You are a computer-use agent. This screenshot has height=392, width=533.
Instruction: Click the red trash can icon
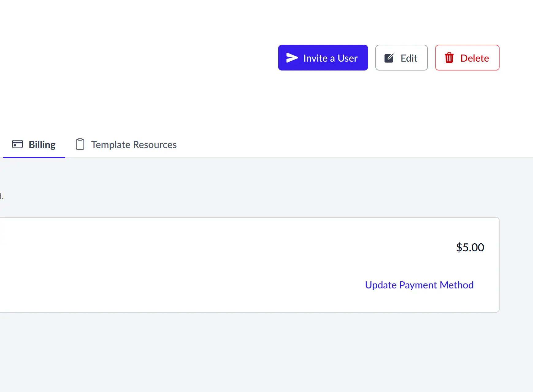(x=449, y=58)
